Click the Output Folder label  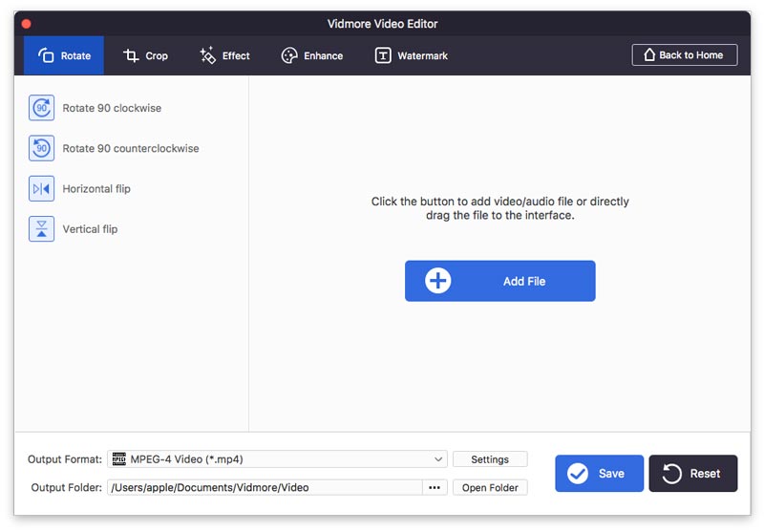66,488
